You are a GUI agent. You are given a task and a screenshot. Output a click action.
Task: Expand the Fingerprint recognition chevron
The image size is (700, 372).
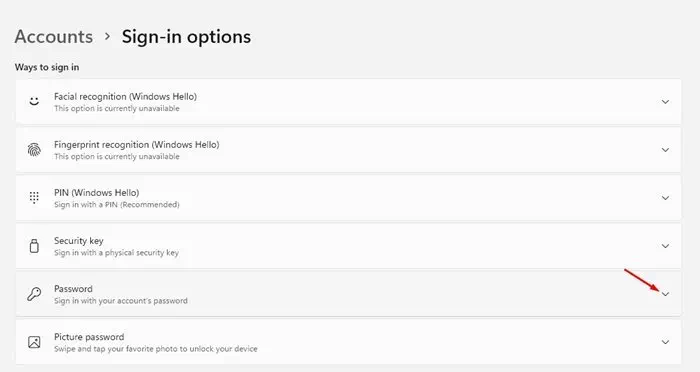665,150
